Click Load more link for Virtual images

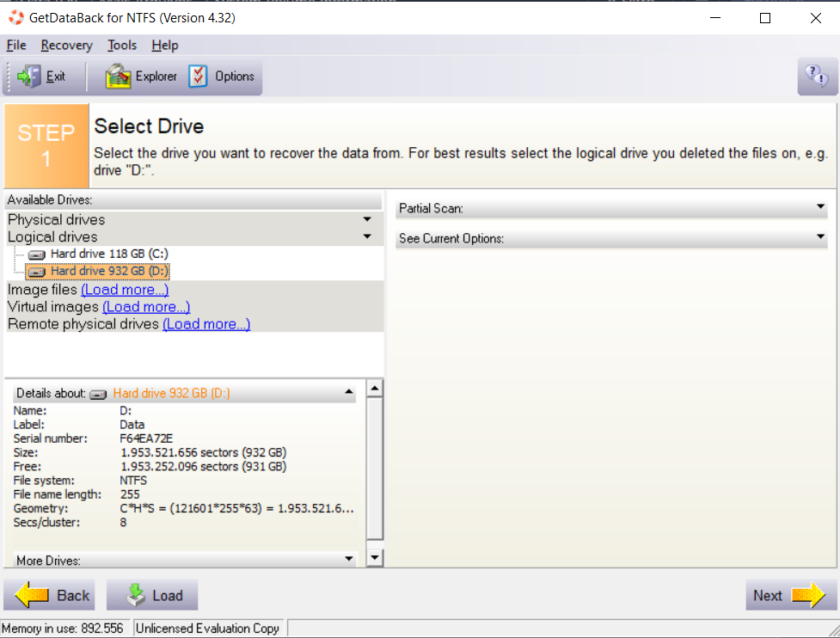click(x=146, y=307)
